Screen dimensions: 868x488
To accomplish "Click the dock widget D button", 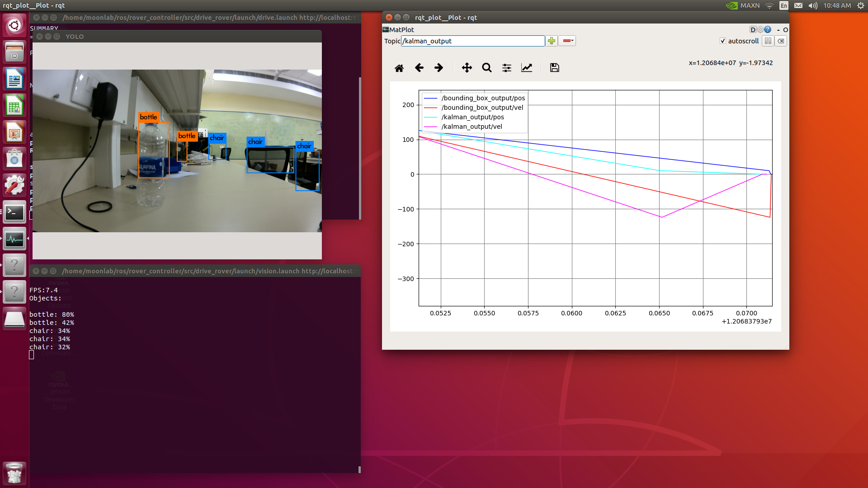I will click(753, 30).
